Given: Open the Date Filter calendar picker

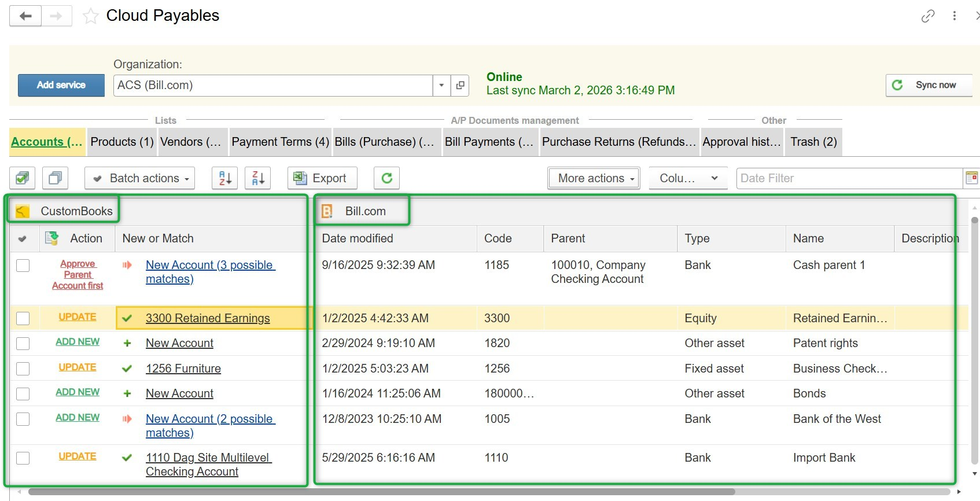Looking at the screenshot, I should [x=971, y=178].
